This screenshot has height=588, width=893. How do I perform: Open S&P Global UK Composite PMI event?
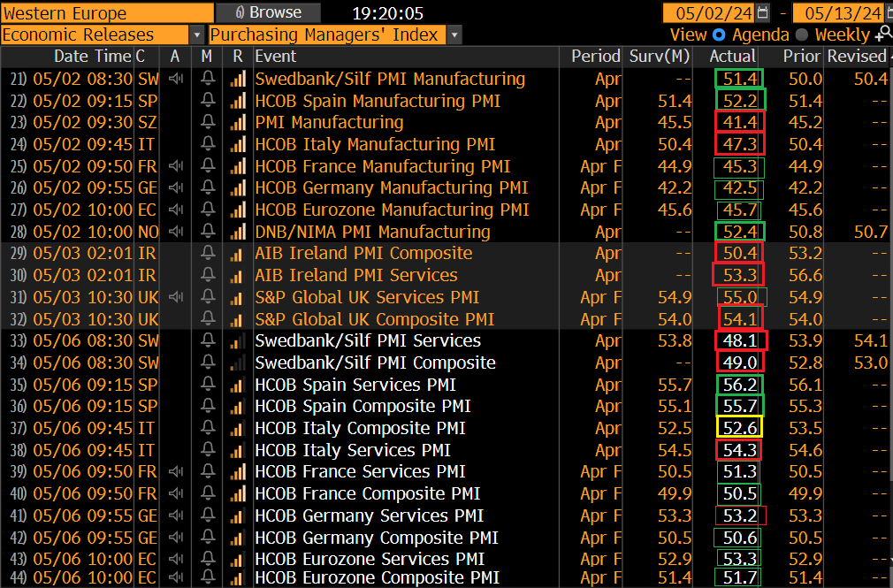374,319
